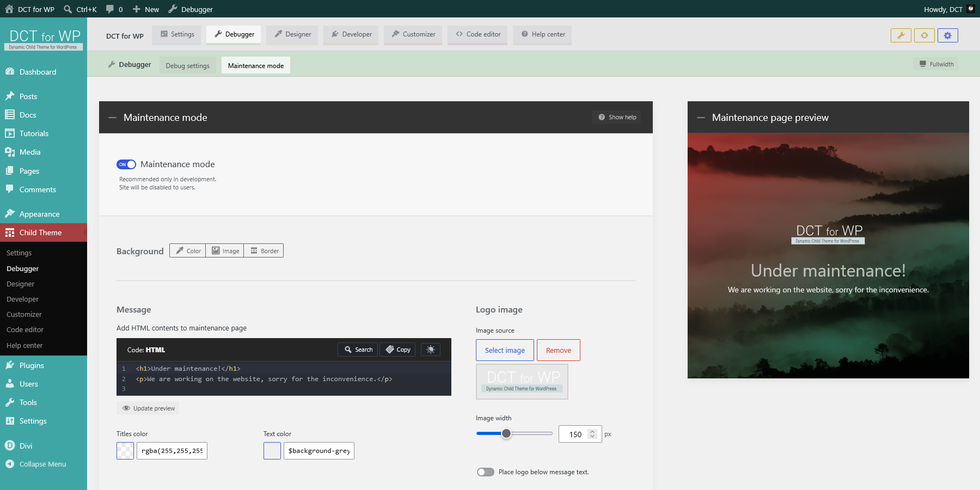The height and width of the screenshot is (490, 980).
Task: Enable Place logo below message text
Action: coord(486,472)
